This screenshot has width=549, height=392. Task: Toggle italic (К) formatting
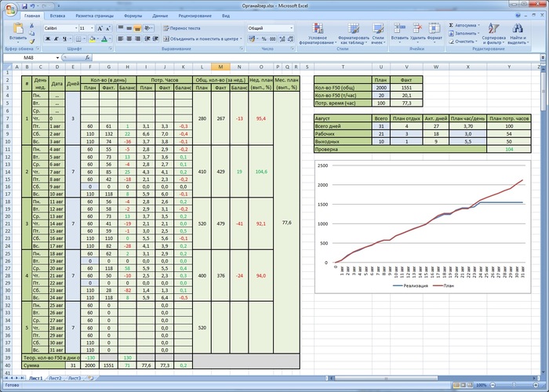[x=56, y=39]
